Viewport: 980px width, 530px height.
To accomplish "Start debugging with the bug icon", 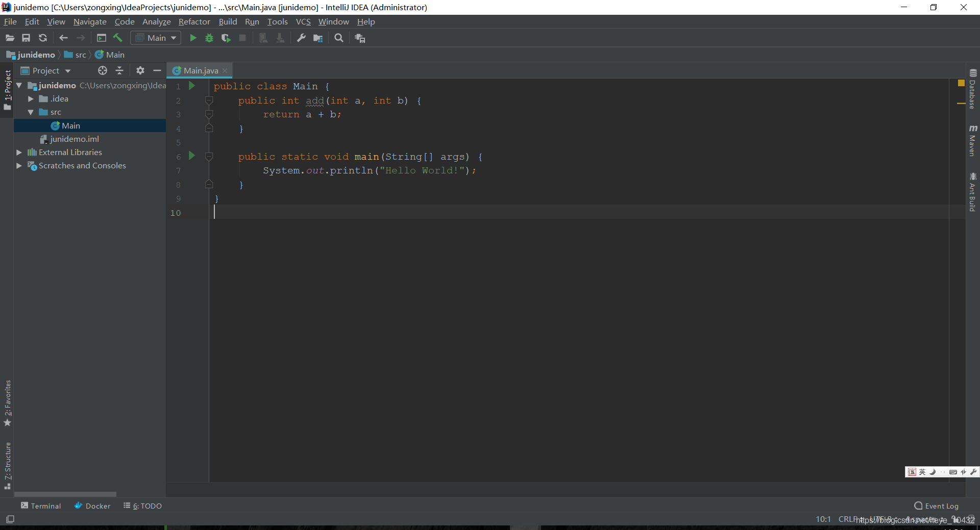I will (x=209, y=38).
